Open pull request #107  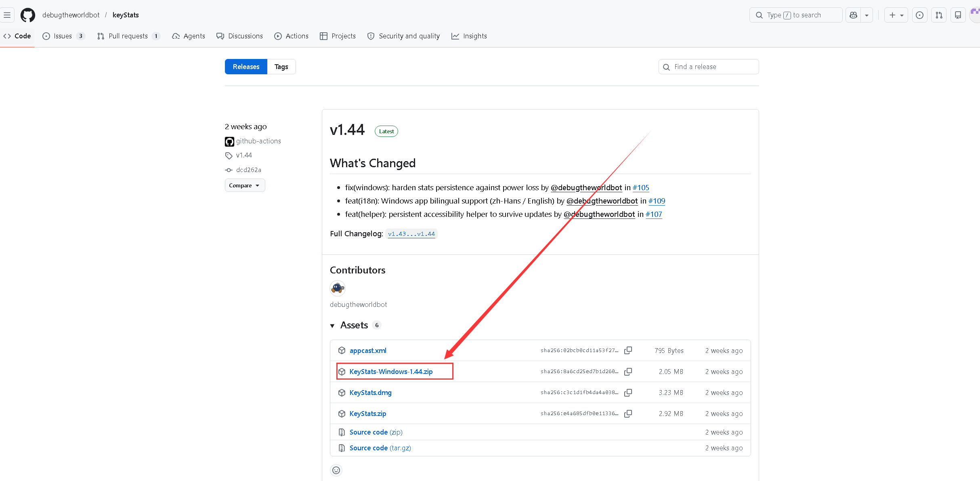pos(654,214)
